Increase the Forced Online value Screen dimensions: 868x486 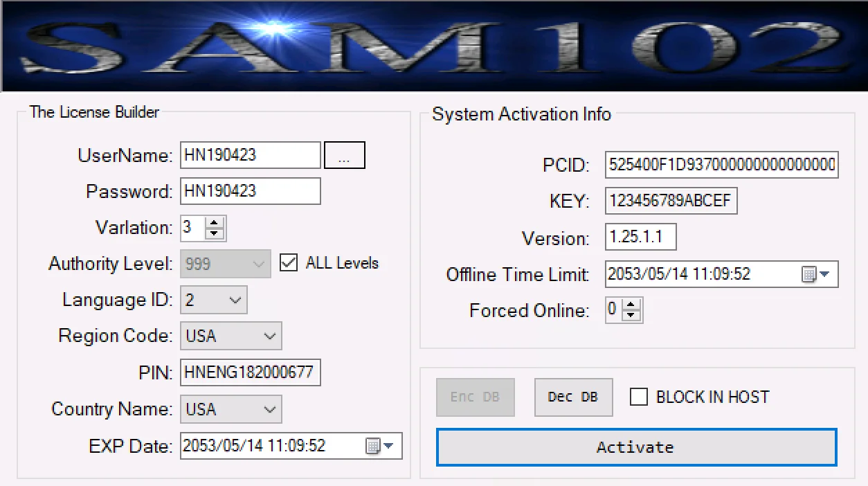click(x=631, y=305)
